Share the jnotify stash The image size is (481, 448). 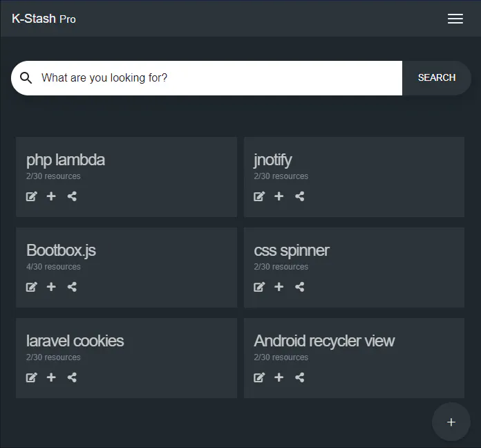coord(300,196)
